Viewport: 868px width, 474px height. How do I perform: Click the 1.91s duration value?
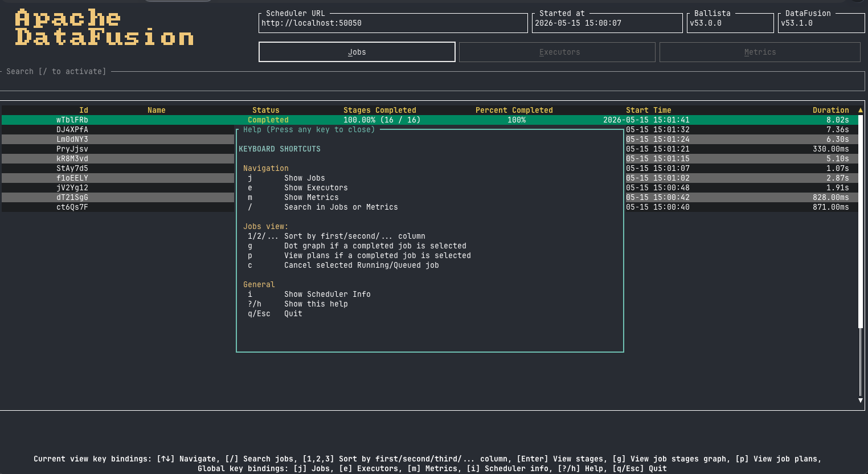(x=838, y=187)
